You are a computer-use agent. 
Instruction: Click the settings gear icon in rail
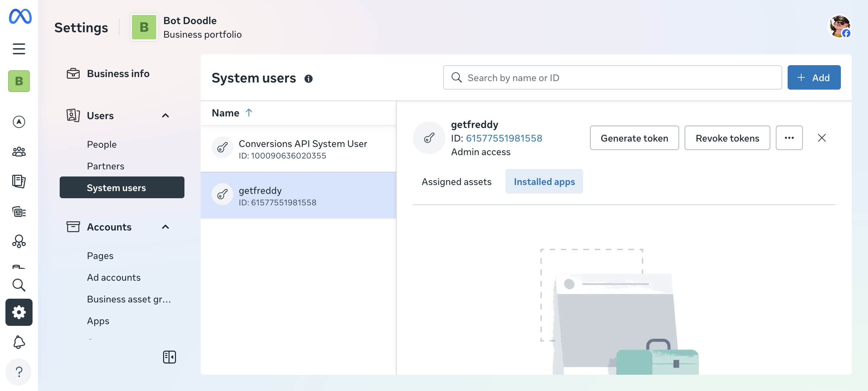coord(19,312)
